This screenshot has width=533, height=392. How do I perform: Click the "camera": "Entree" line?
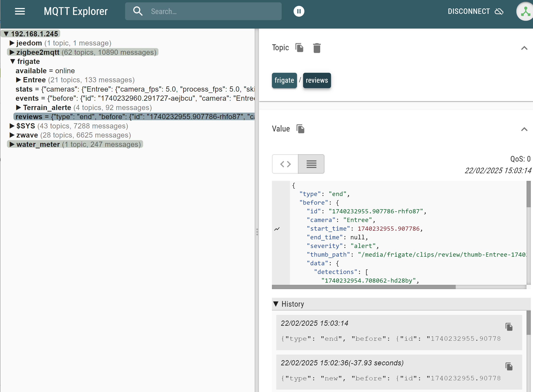(x=341, y=220)
